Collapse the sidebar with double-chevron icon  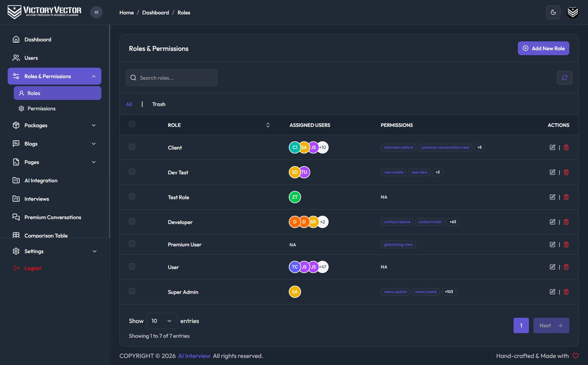tap(96, 12)
